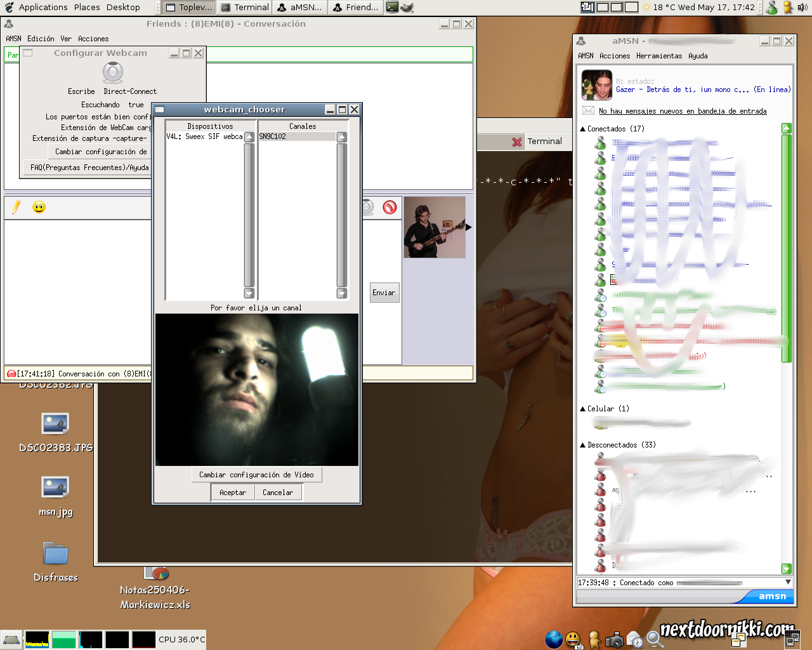This screenshot has height=650, width=812.
Task: Click the webcam icon in Configurar Webcam
Action: pos(113,72)
